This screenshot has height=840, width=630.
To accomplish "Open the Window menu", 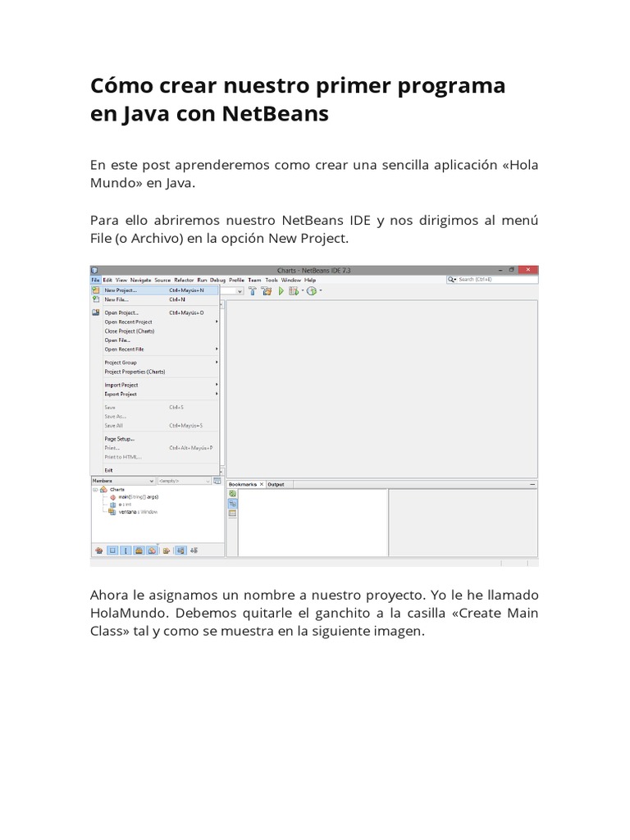I will pyautogui.click(x=291, y=281).
